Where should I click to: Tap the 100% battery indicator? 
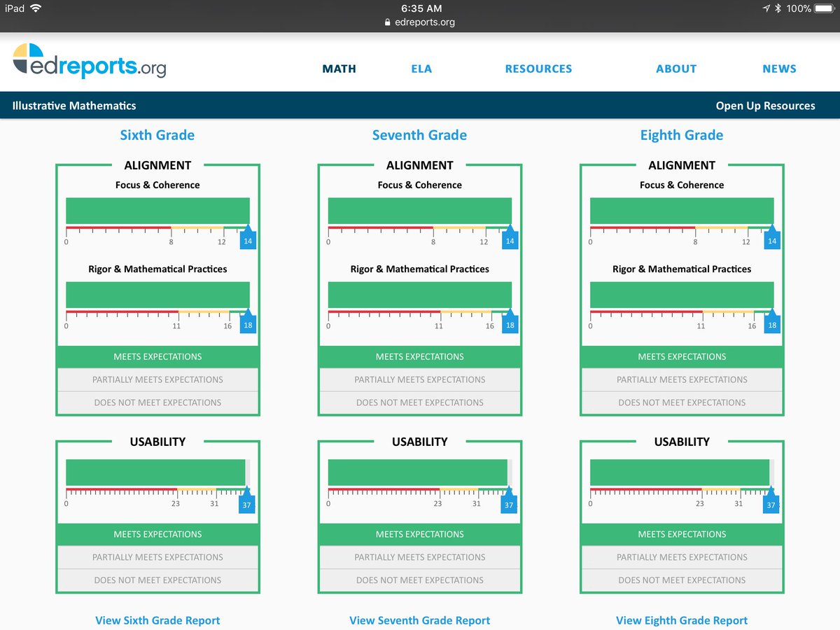coord(811,8)
